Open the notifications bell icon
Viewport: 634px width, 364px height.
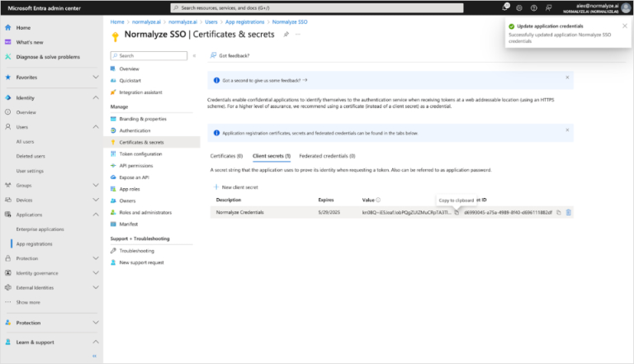click(x=506, y=7)
